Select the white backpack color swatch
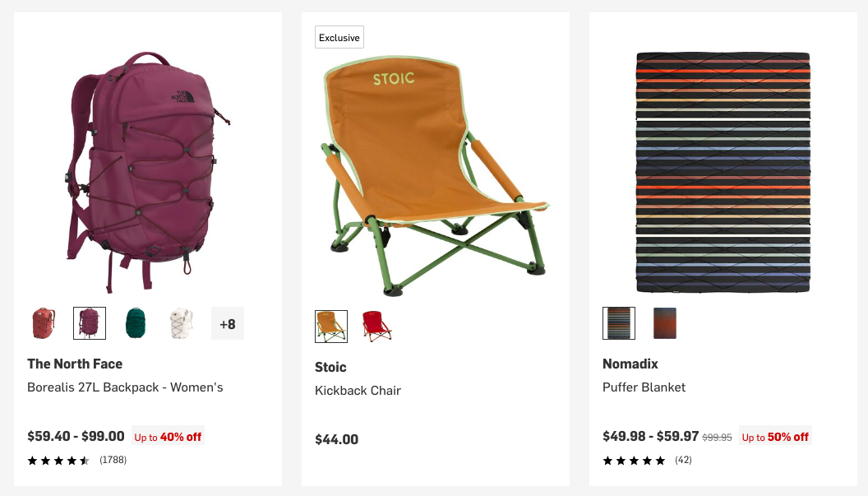The image size is (868, 496). [182, 323]
